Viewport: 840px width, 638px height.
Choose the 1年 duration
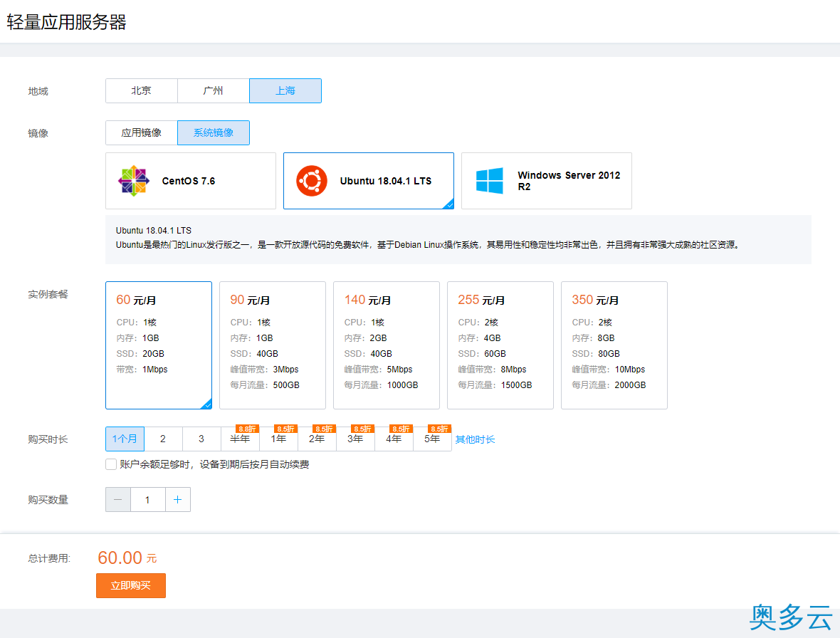point(278,439)
